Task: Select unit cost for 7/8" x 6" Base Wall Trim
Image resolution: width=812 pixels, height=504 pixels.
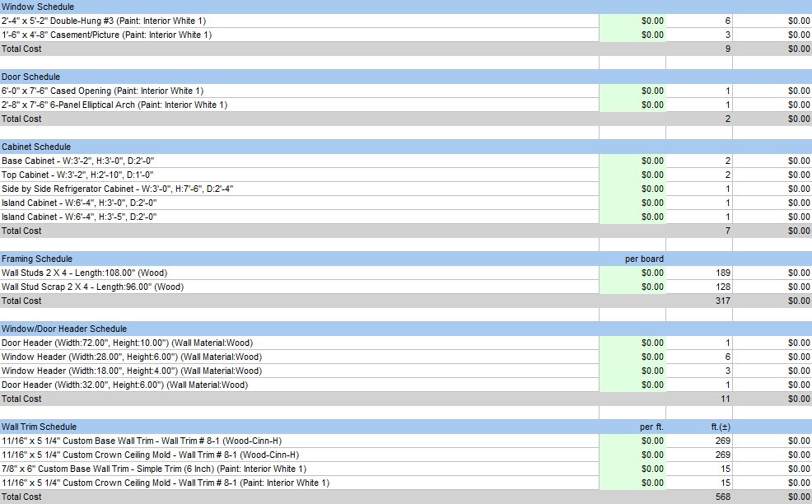Action: 632,469
